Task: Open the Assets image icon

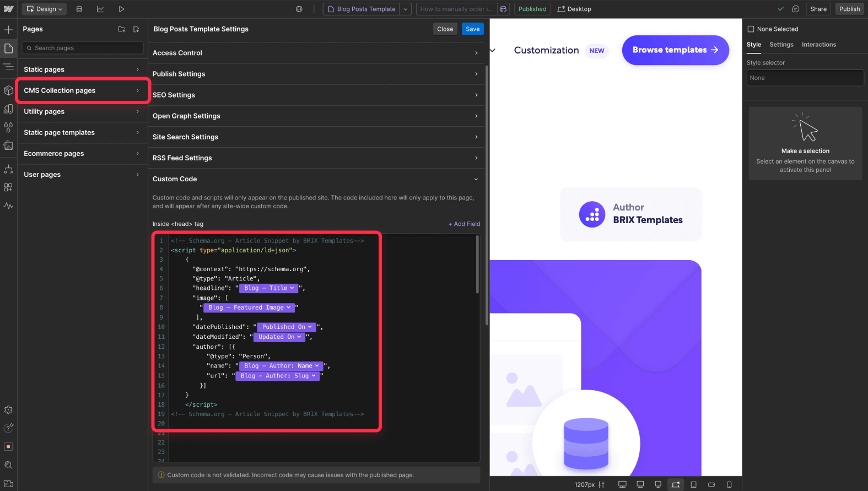Action: pos(8,145)
